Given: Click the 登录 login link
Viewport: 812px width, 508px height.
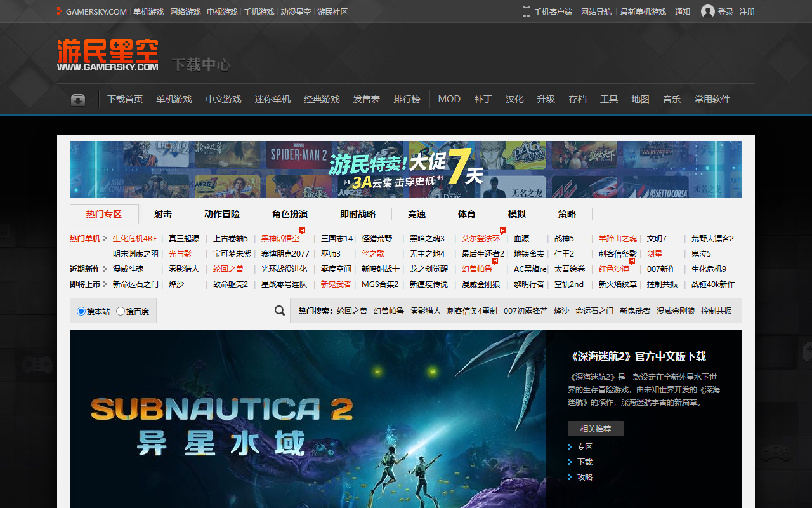Looking at the screenshot, I should click(726, 12).
